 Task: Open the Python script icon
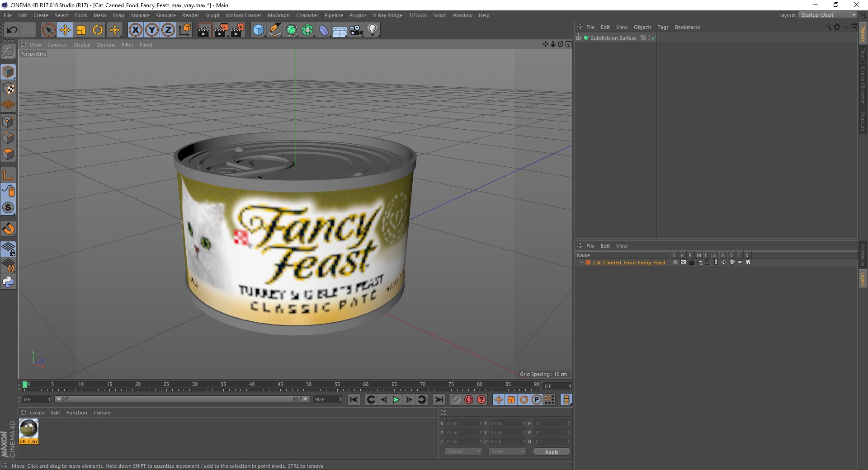pyautogui.click(x=8, y=282)
